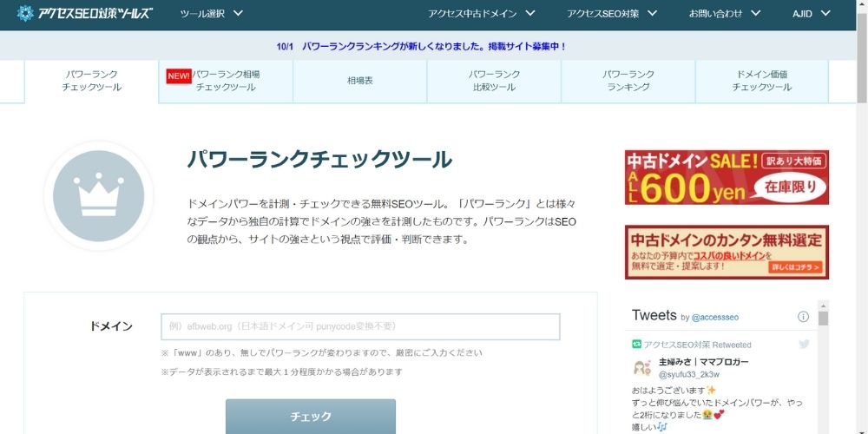Viewport: 868px width, 434px height.
Task: Expand the アクセスSEO対策 menu
Action: 612,13
